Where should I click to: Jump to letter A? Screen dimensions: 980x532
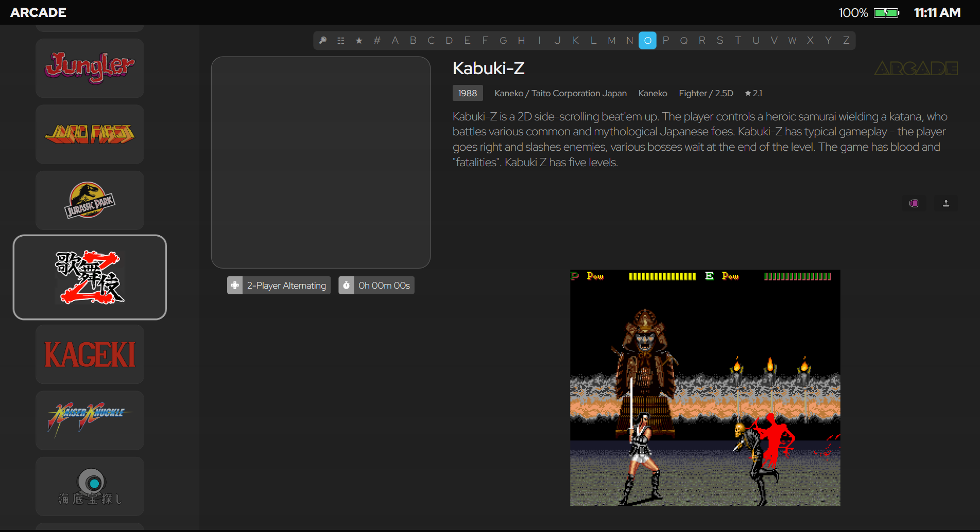(395, 41)
